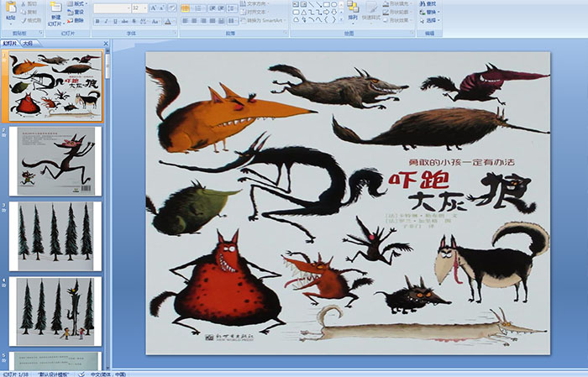This screenshot has height=377, width=588.
Task: Switch to the Slides (幻灯片) pane tab
Action: pyautogui.click(x=10, y=44)
